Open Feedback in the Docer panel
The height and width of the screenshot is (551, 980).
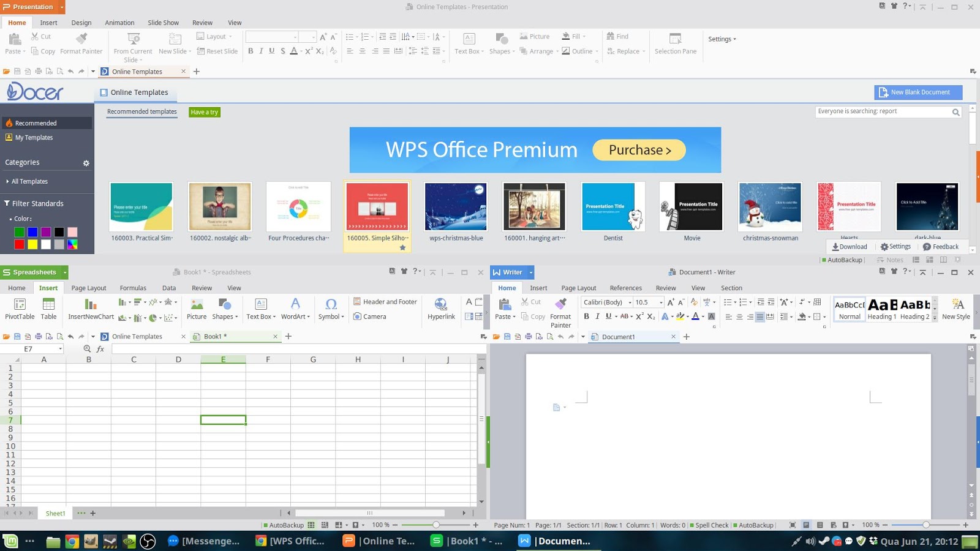click(x=941, y=247)
